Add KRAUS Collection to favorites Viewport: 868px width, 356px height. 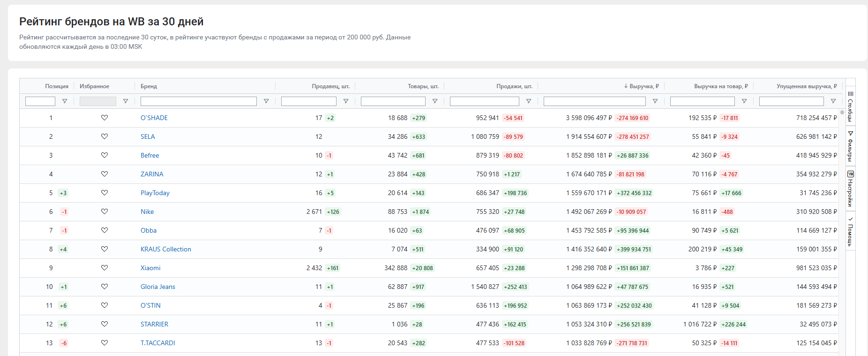[x=105, y=249]
